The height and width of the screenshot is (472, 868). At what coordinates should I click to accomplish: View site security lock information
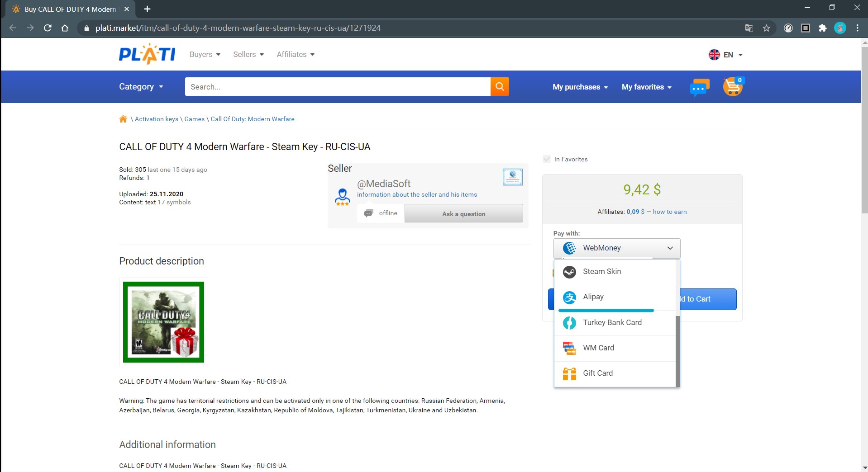(x=86, y=28)
